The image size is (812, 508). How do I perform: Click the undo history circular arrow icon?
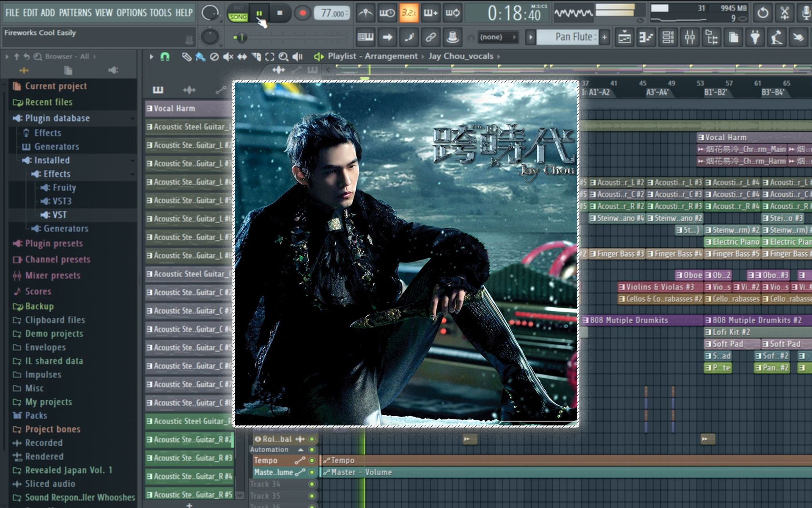(763, 13)
